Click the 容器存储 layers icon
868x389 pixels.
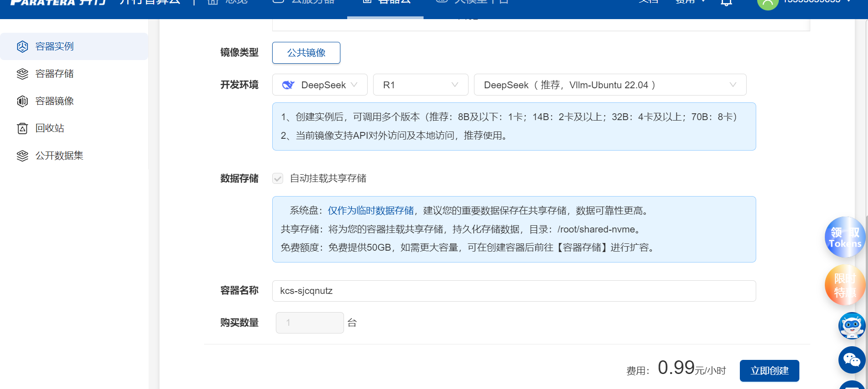tap(22, 74)
